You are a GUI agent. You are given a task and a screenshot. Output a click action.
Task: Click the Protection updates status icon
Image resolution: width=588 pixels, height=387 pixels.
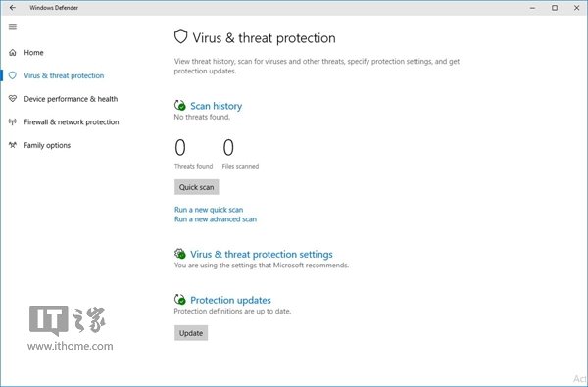[x=180, y=299]
